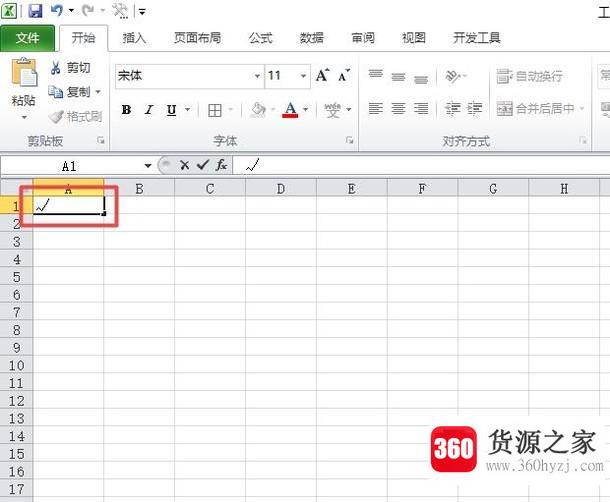
Task: Set top vertical alignment
Action: tap(375, 75)
